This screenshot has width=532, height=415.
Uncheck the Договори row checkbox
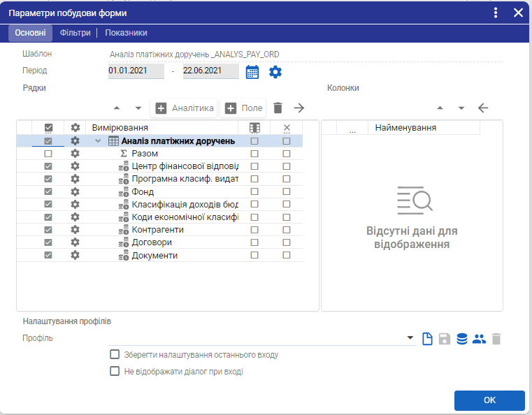(48, 242)
